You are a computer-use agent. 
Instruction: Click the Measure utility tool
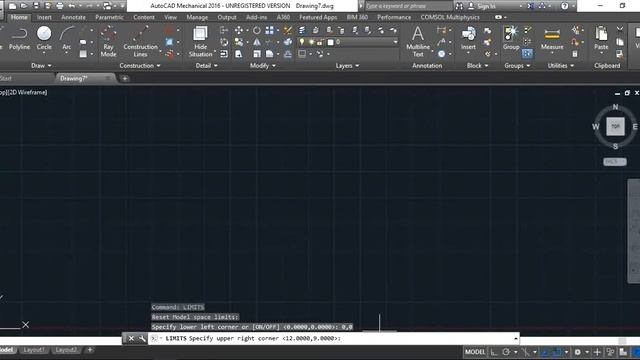point(552,39)
